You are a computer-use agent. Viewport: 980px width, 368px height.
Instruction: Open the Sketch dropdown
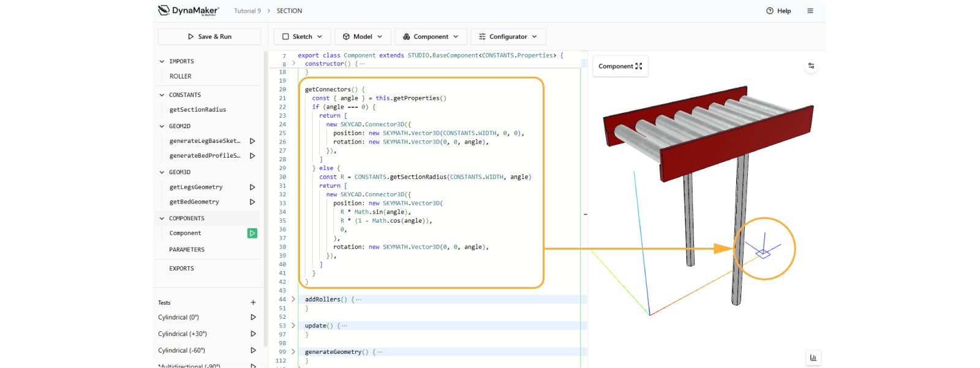303,37
